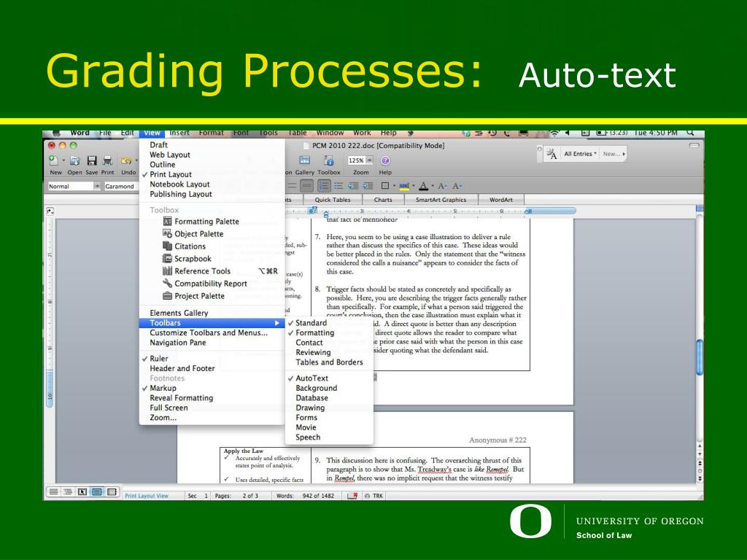The width and height of the screenshot is (747, 560).
Task: Click the purple Help icon
Action: [x=385, y=160]
